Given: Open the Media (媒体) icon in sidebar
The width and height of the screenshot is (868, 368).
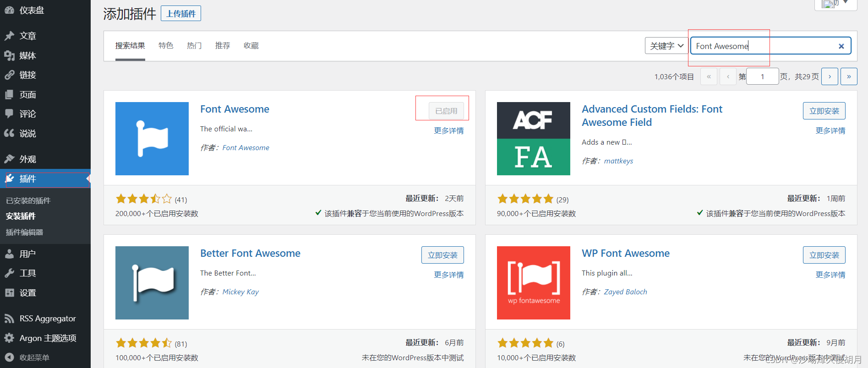Looking at the screenshot, I should coord(10,55).
